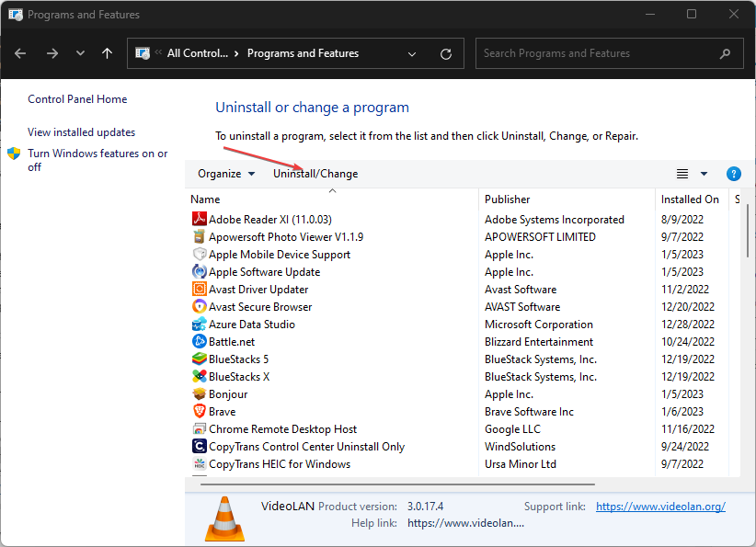This screenshot has height=547, width=756.
Task: Go up one level with up arrow
Action: 107,53
